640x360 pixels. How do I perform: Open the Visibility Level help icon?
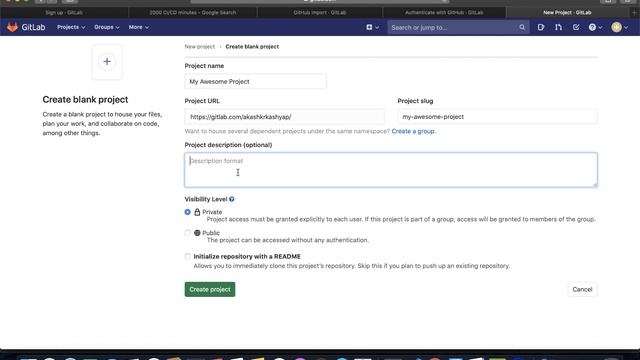(232, 199)
